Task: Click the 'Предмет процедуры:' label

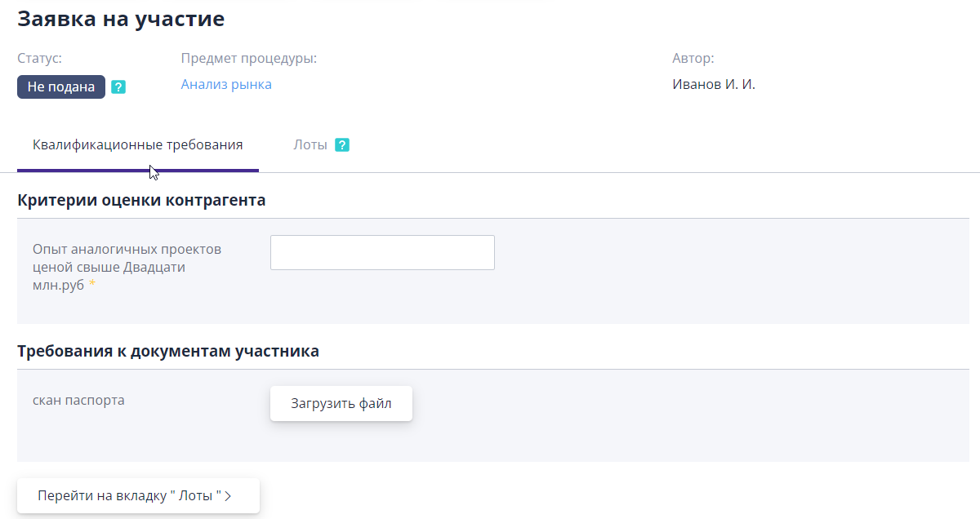Action: pyautogui.click(x=248, y=59)
